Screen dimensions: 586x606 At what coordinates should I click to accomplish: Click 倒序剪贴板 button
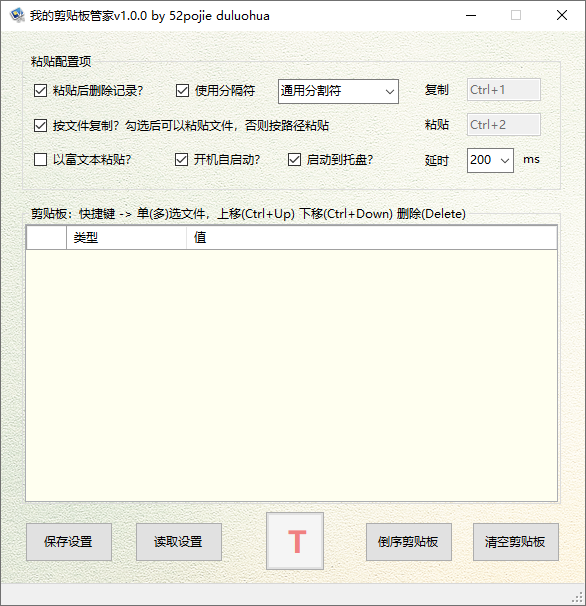(x=409, y=542)
